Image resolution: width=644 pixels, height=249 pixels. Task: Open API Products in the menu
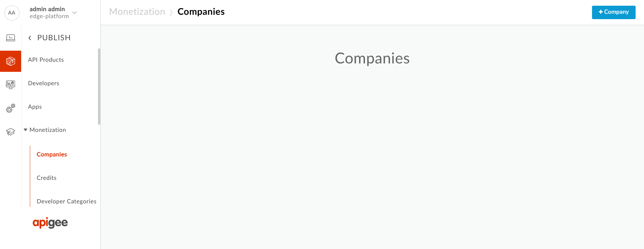(46, 60)
